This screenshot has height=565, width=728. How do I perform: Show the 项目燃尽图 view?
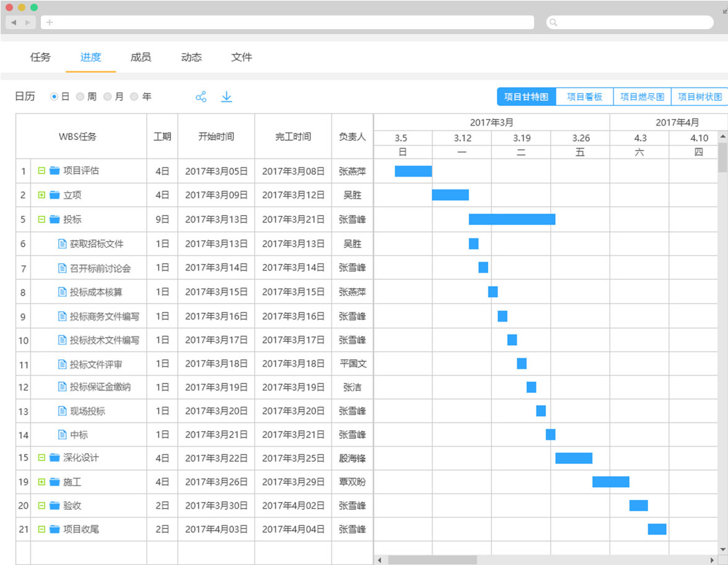click(x=642, y=97)
